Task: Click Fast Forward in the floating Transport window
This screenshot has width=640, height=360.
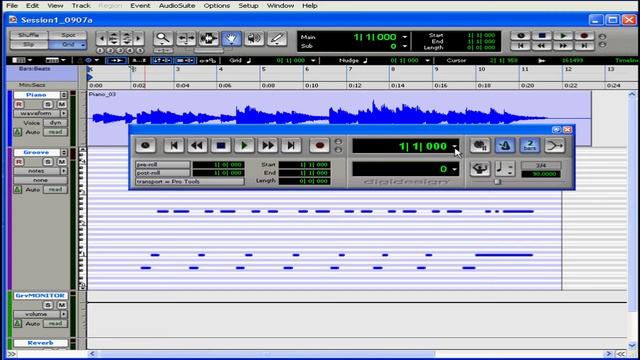Action: pyautogui.click(x=268, y=145)
